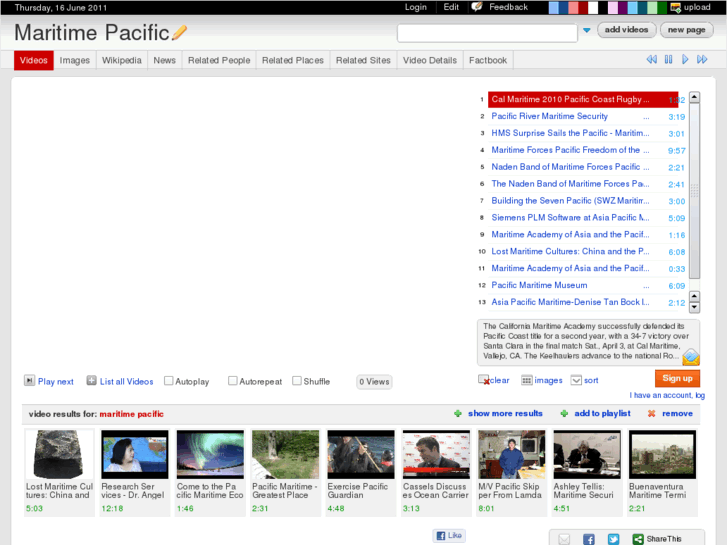Click the red X remove icon

point(652,413)
